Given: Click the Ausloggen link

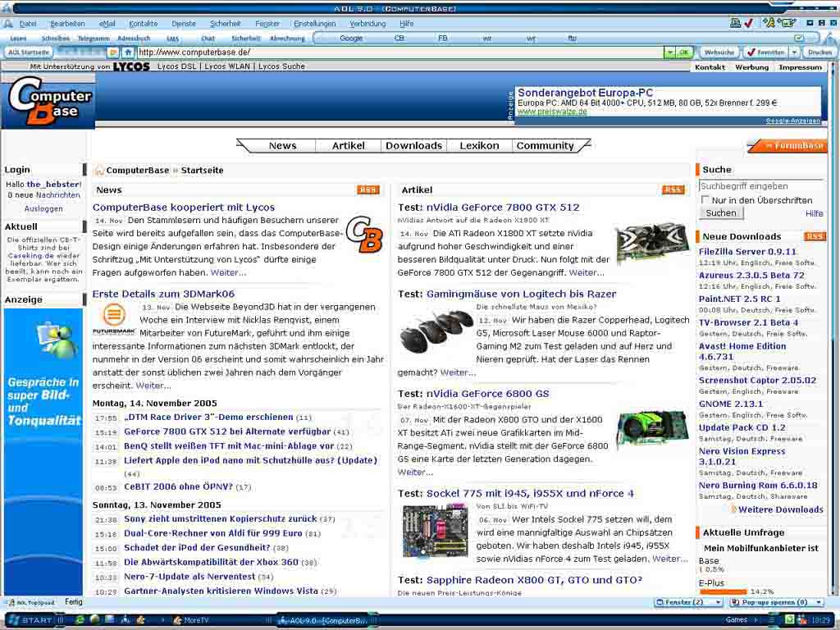Looking at the screenshot, I should click(43, 209).
